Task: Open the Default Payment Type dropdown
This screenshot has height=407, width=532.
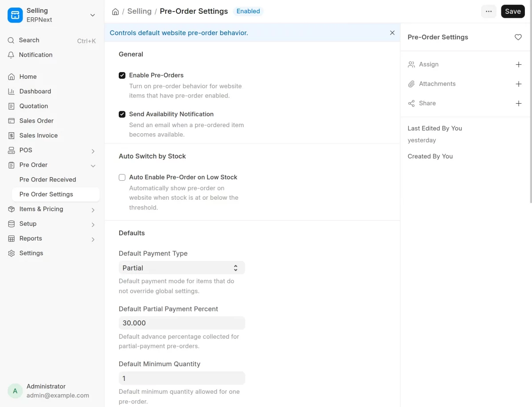Action: tap(182, 268)
